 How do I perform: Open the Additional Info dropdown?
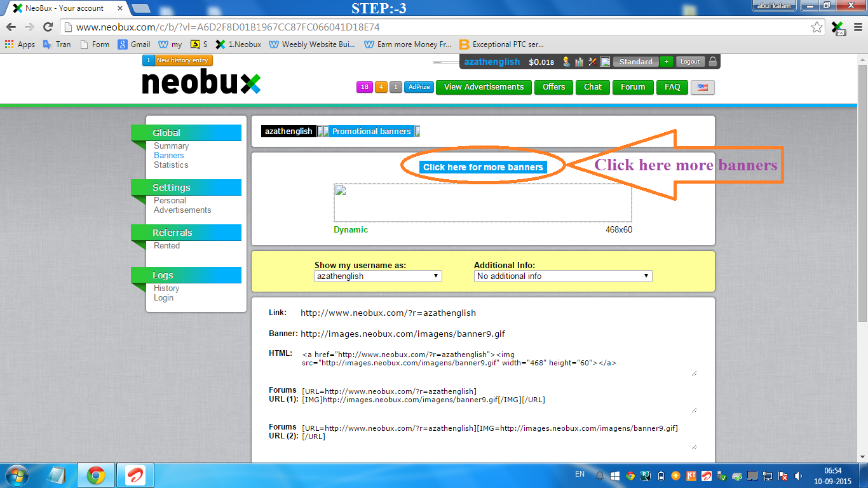pyautogui.click(x=563, y=276)
